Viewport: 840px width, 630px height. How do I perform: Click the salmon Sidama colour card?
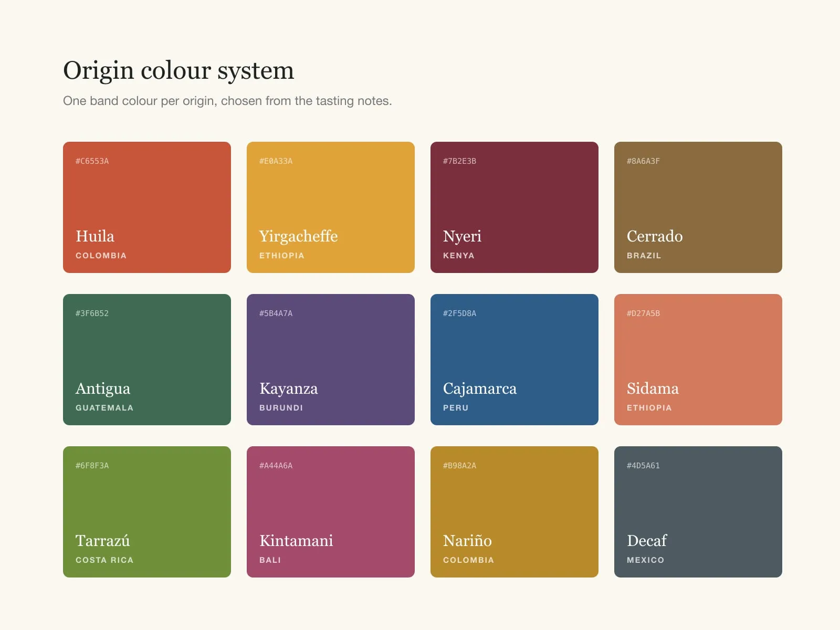coord(698,360)
